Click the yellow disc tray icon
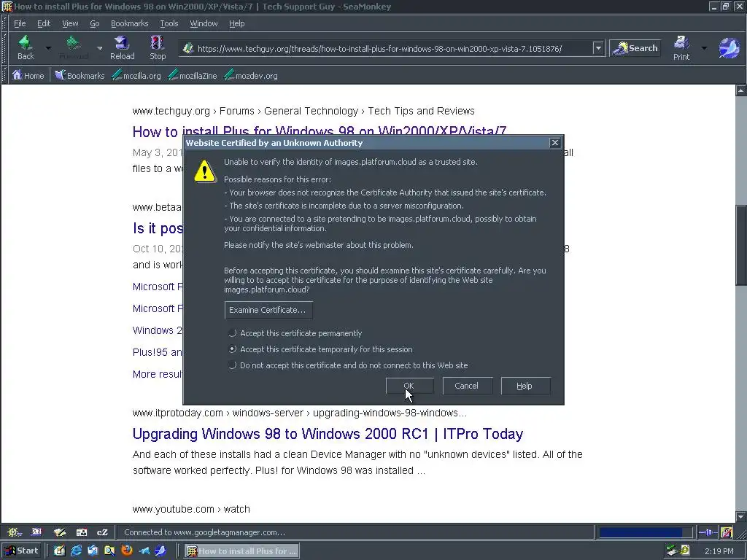 click(685, 551)
